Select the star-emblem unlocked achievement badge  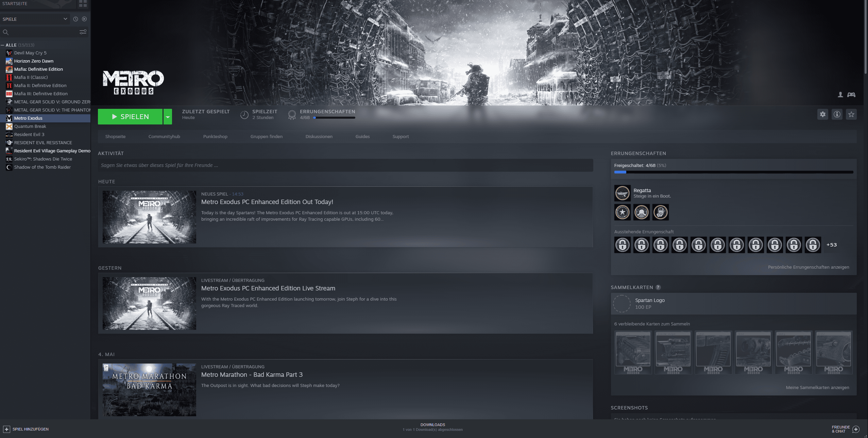click(x=623, y=212)
